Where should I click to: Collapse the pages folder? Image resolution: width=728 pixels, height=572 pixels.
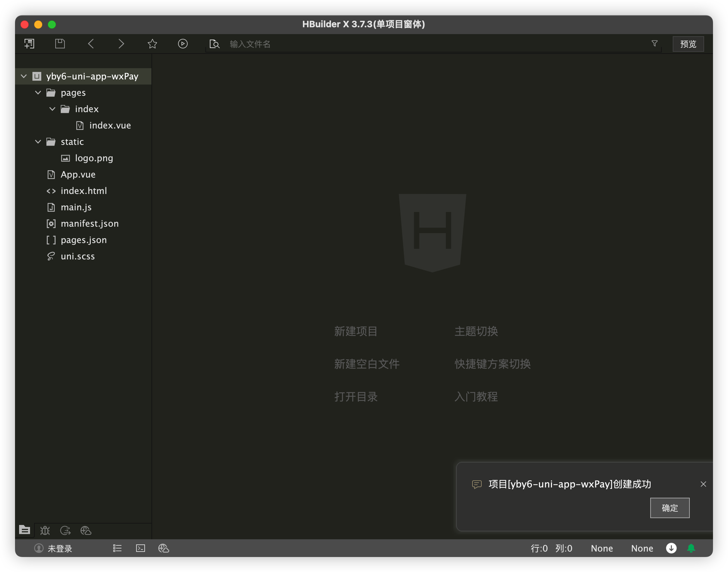coord(38,92)
